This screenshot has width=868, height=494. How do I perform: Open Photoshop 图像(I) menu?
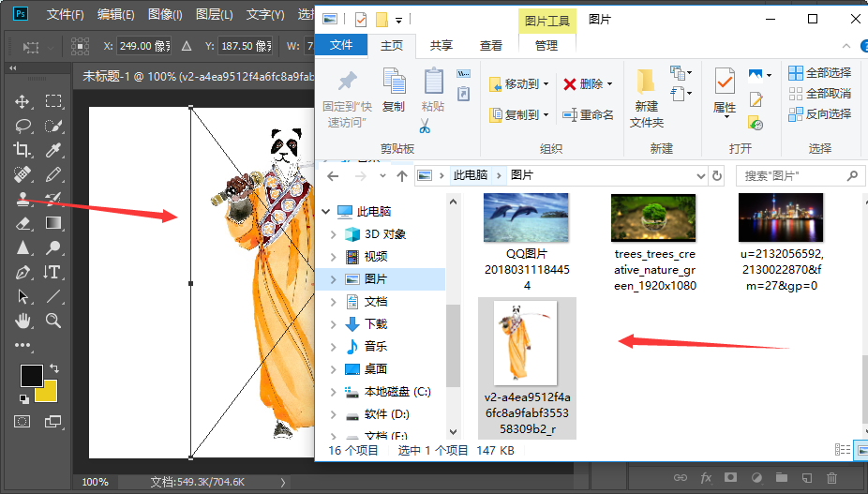tap(165, 14)
